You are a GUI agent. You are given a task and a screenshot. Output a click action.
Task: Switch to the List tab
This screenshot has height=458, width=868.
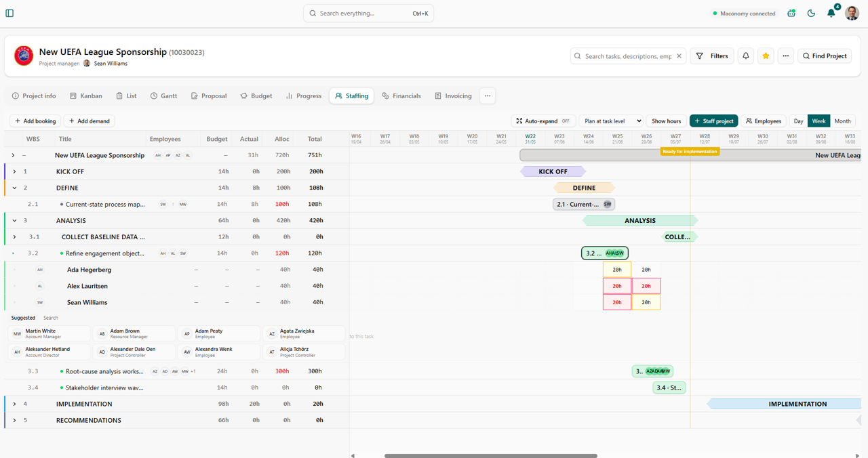click(126, 96)
